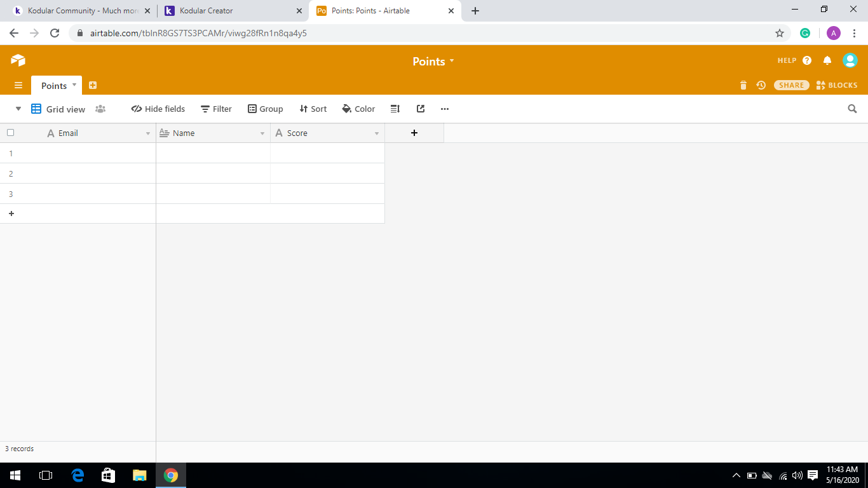Open the revision history clock icon

click(761, 85)
